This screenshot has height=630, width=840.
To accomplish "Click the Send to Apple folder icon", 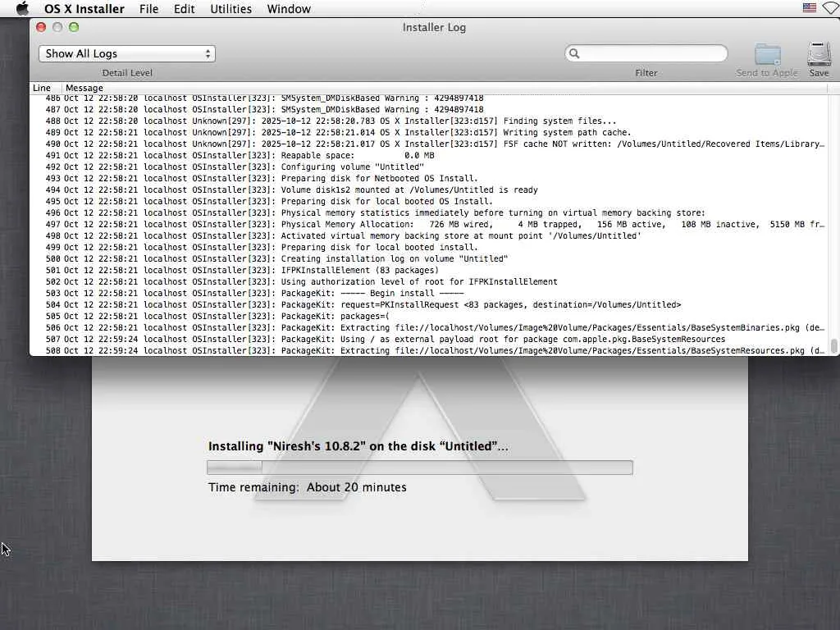I will pos(767,55).
